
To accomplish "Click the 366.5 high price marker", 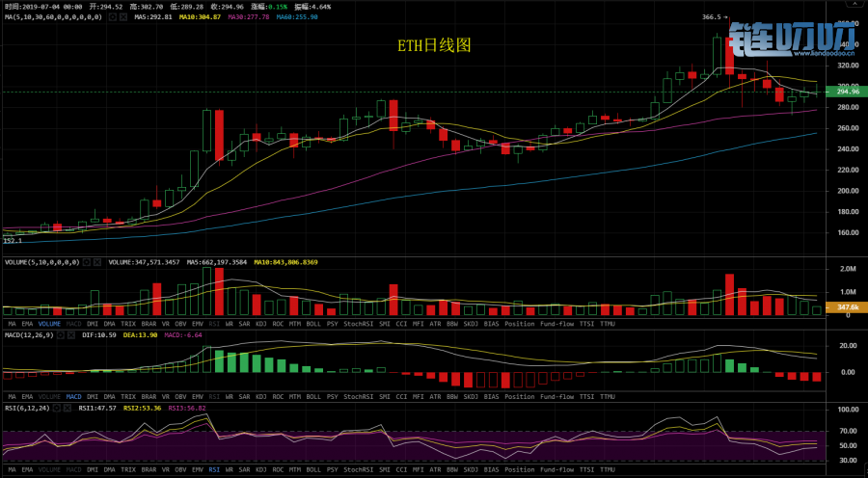I will point(712,17).
